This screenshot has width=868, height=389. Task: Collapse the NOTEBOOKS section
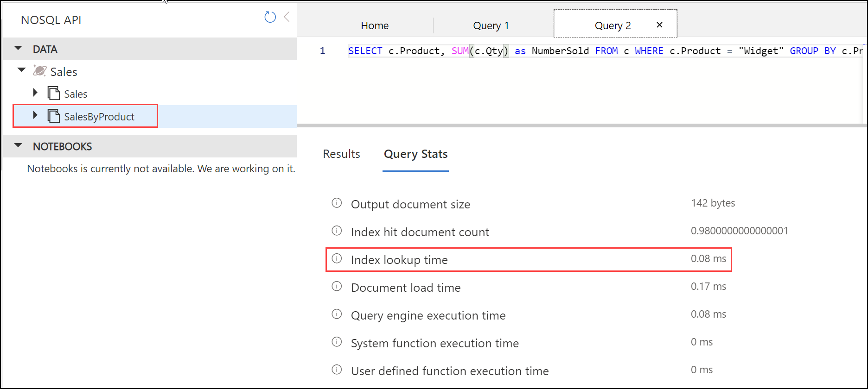tap(18, 145)
